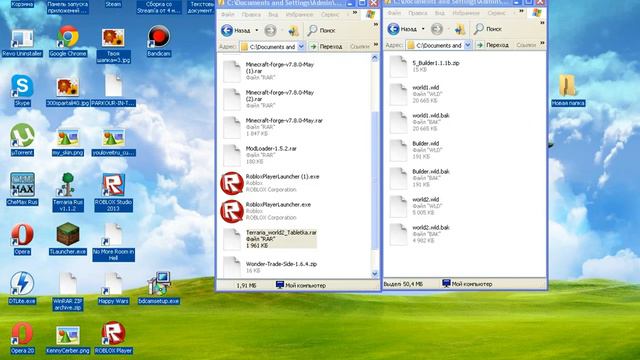Click Up folder icon in left Explorer toolbar

293,30
